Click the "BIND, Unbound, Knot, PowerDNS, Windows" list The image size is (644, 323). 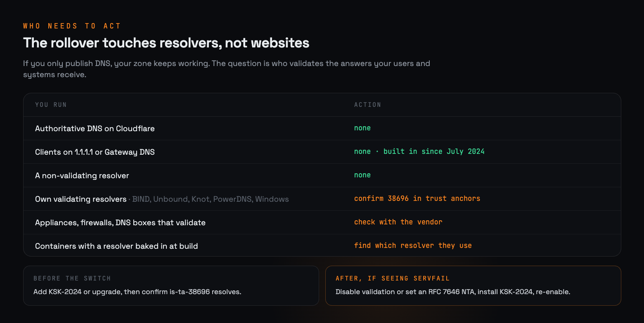pos(211,199)
